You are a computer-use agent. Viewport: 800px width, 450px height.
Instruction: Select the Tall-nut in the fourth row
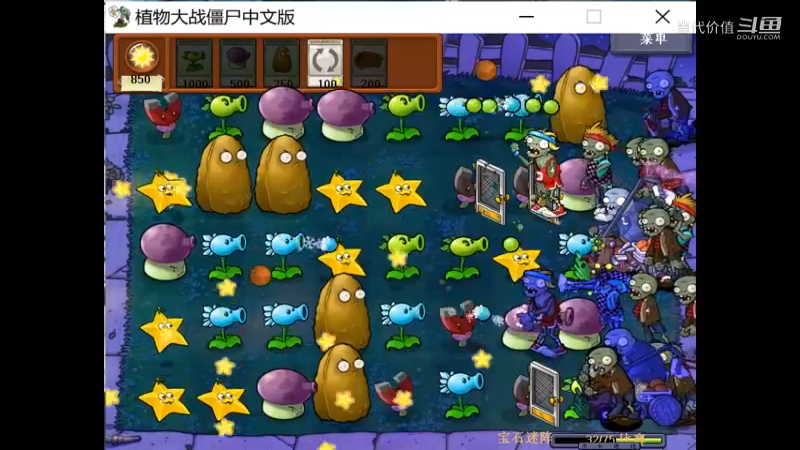(x=342, y=312)
